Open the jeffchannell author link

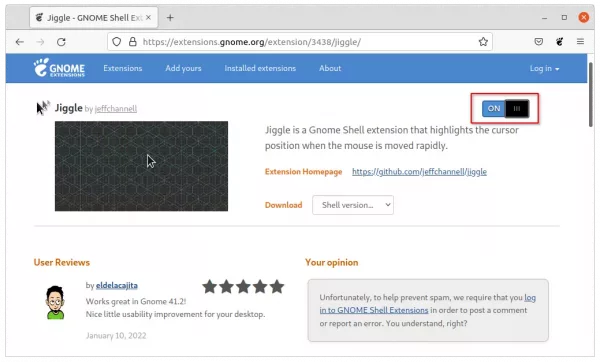tap(116, 109)
